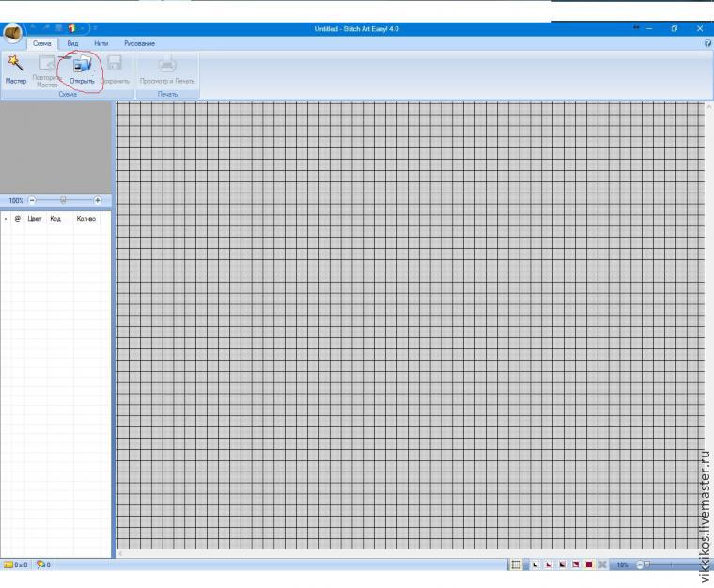The width and height of the screenshot is (714, 588).
Task: Click the preview zoom-out minus button
Action: click(32, 200)
